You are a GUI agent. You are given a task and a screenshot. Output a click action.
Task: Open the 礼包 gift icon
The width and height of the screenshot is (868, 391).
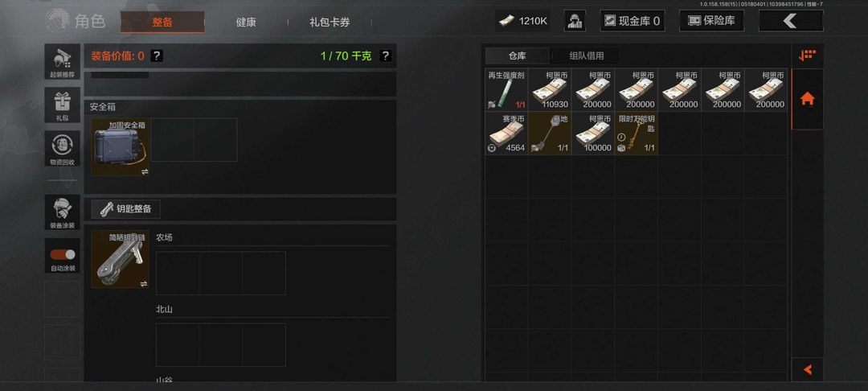coord(63,105)
